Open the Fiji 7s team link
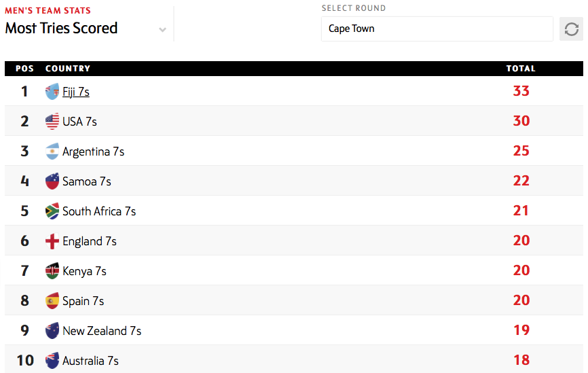588x373 pixels. coord(76,92)
